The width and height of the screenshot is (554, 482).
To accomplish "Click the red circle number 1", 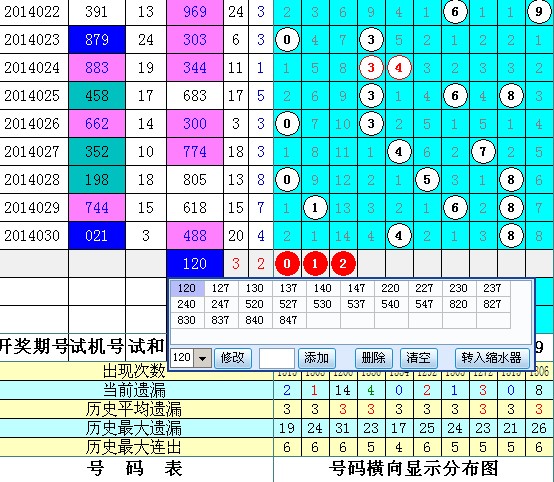I will 315,264.
